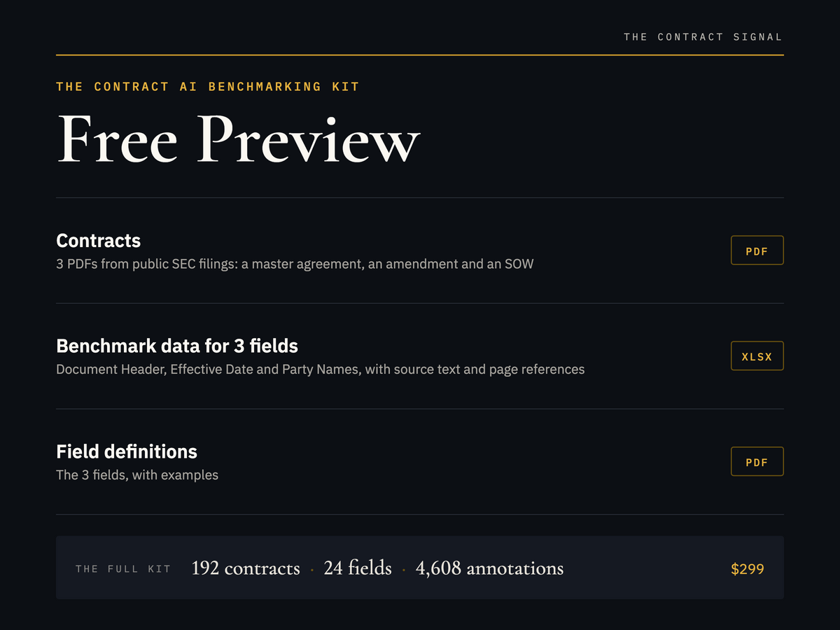Click the 'Document Header, Effective Date' description
840x630 pixels.
(x=320, y=370)
